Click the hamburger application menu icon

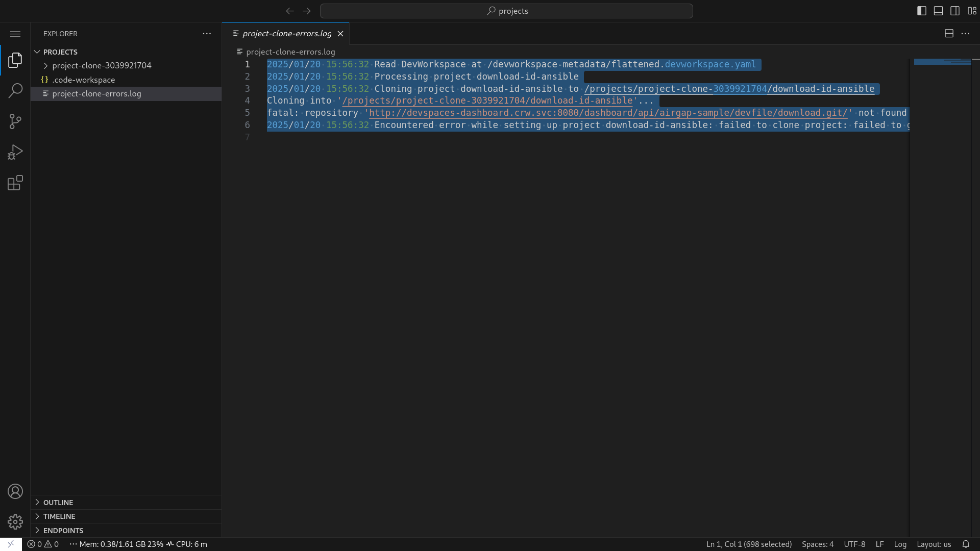click(x=15, y=34)
